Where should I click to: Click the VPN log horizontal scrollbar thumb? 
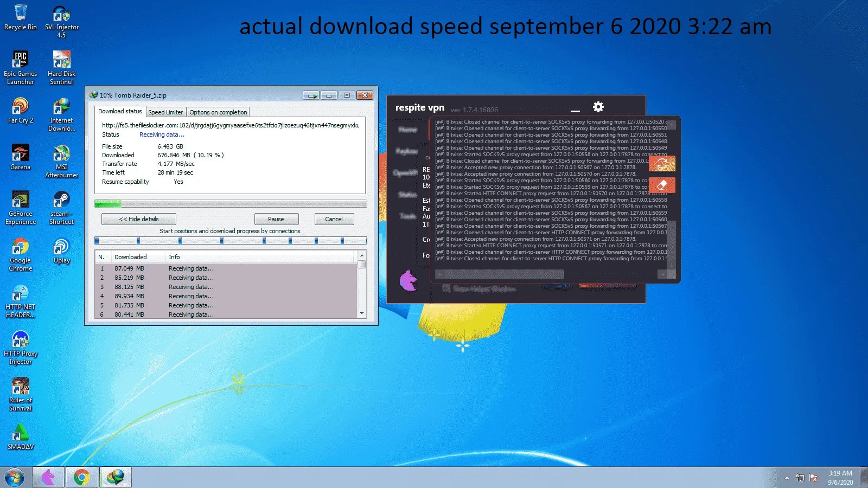pos(504,274)
